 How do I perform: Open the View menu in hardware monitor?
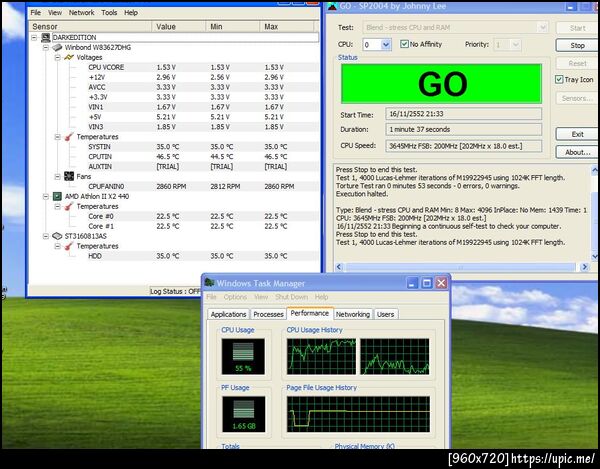click(x=55, y=13)
